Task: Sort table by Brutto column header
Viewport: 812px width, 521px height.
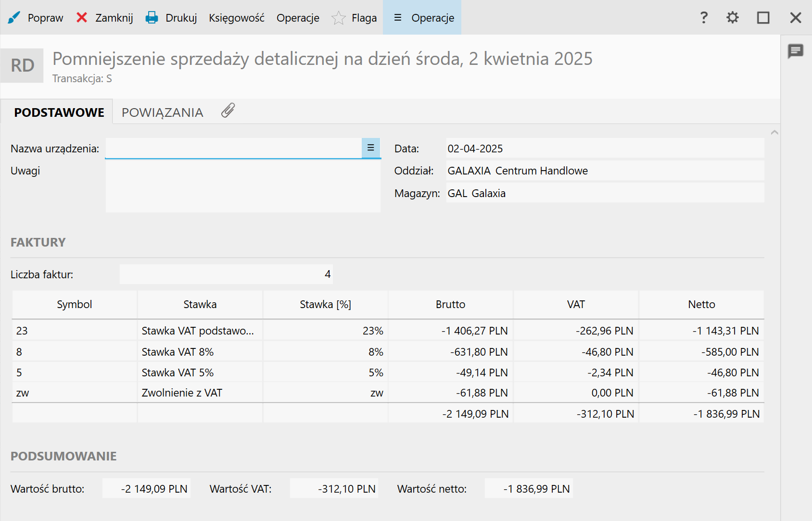Action: [451, 304]
